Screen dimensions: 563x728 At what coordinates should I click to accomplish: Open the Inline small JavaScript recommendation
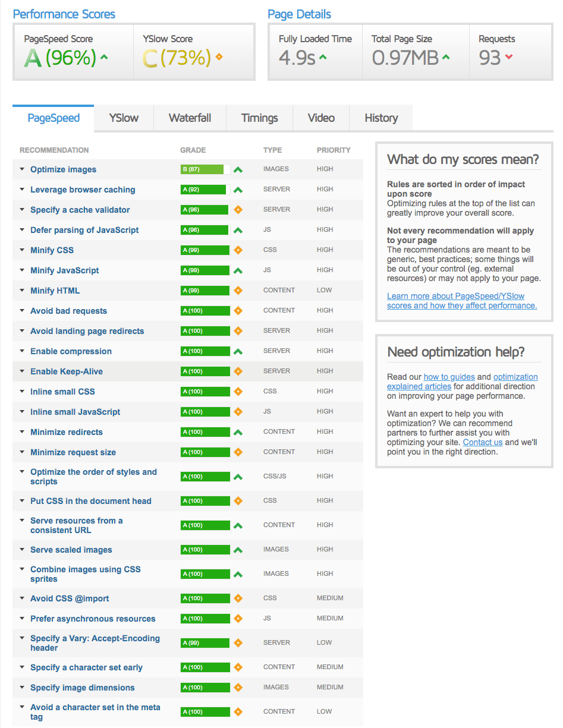pos(76,412)
